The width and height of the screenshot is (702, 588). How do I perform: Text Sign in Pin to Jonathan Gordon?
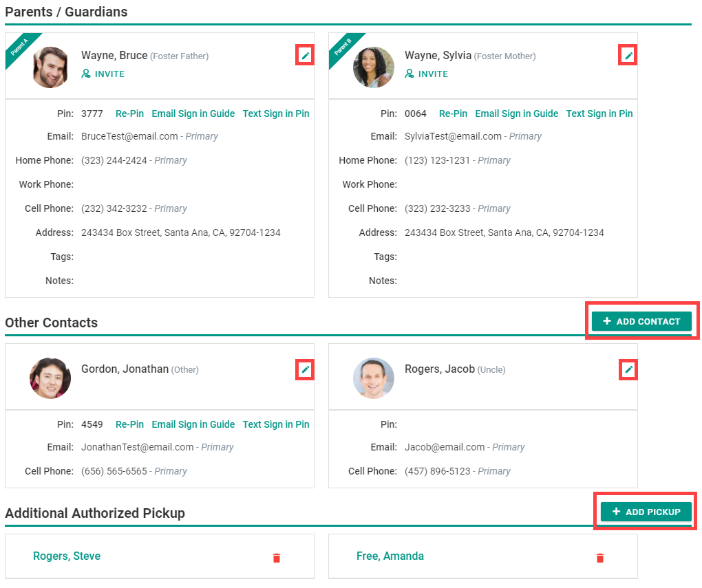[x=276, y=424]
